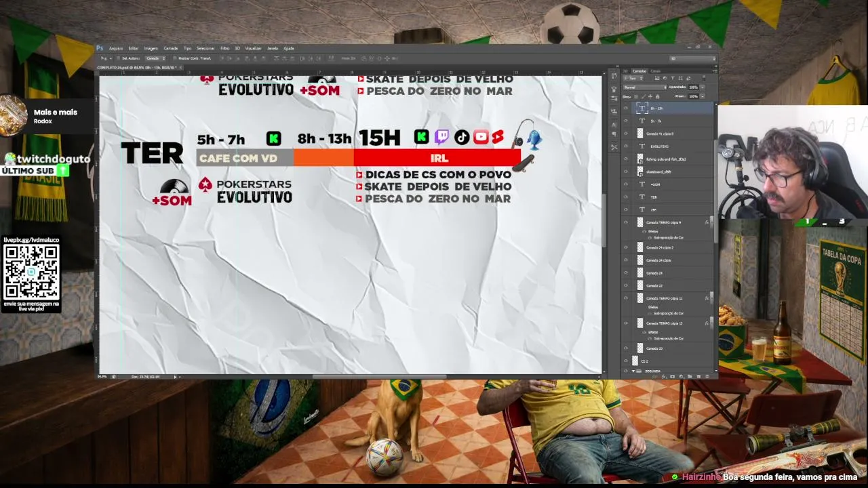Viewport: 868px width, 488px height.
Task: Switch to the 3D panel tab
Action: (626, 71)
